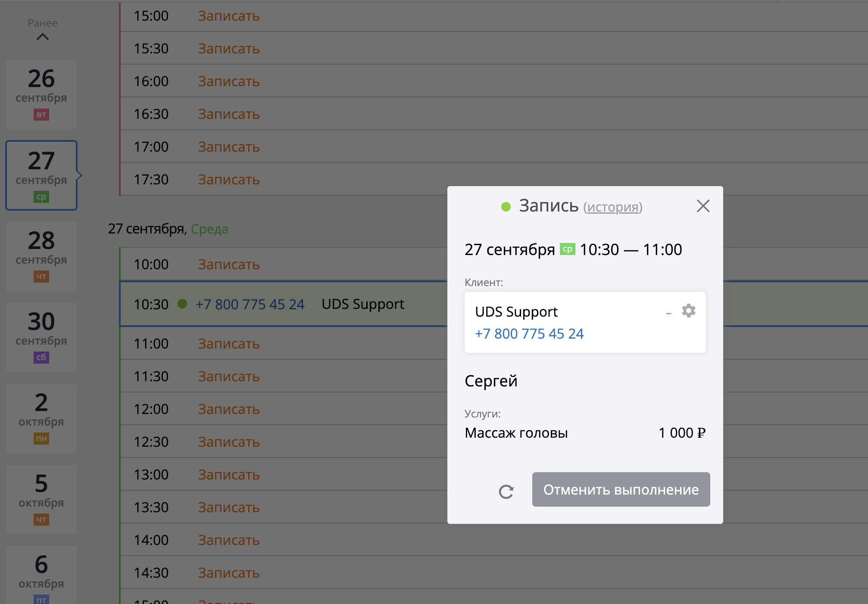Click the ср badge in popup date
868x604 pixels.
point(567,249)
